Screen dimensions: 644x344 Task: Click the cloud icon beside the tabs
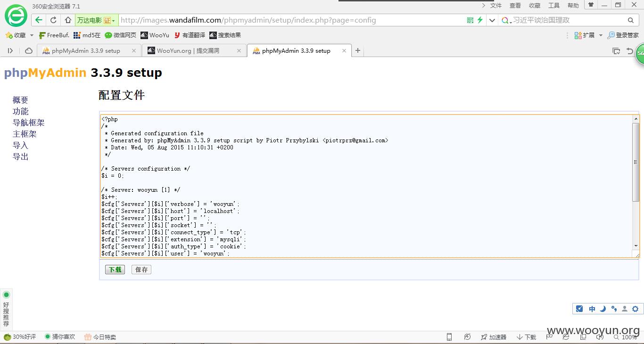click(29, 51)
